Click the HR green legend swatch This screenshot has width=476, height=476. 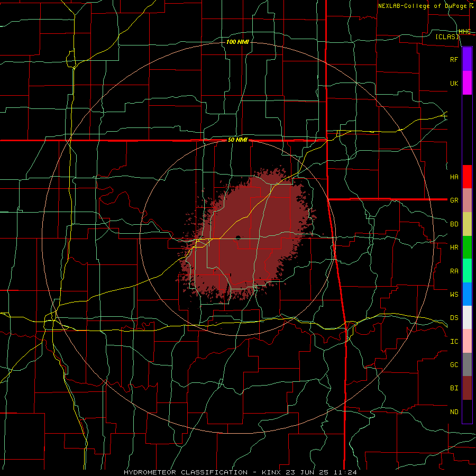point(467,248)
